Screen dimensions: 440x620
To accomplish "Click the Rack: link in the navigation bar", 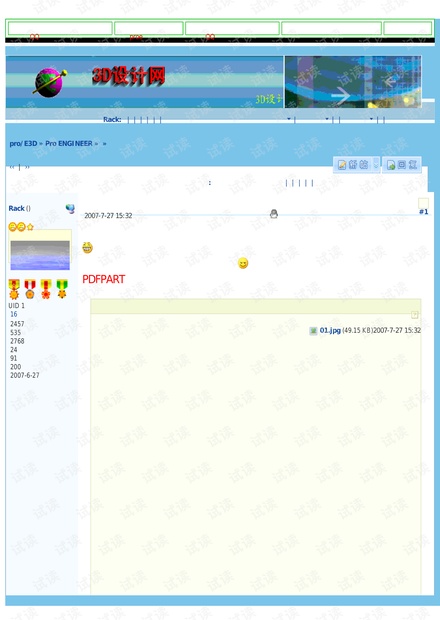I will coord(112,119).
